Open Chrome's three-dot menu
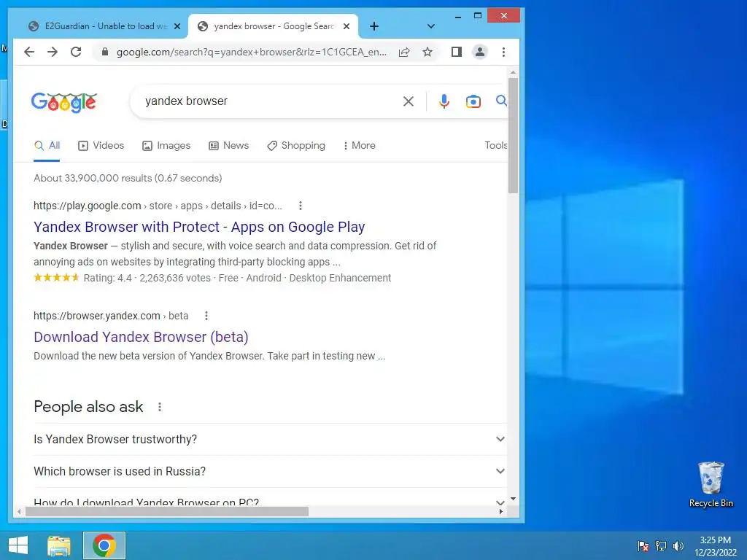The width and height of the screenshot is (747, 560). (x=503, y=52)
